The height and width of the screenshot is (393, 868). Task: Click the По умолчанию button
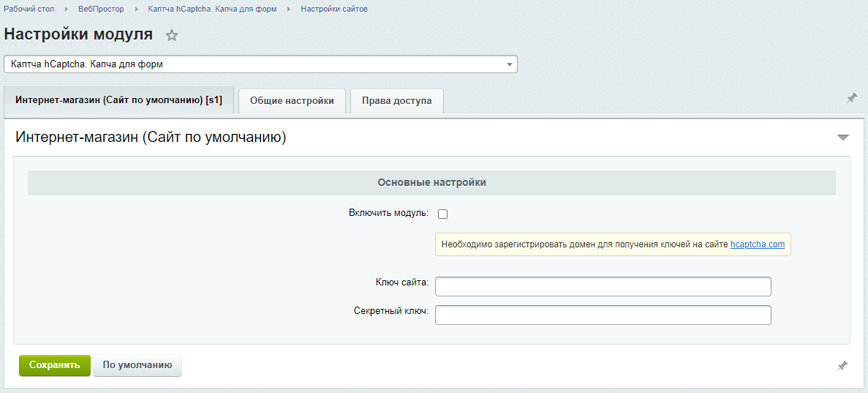tap(137, 365)
